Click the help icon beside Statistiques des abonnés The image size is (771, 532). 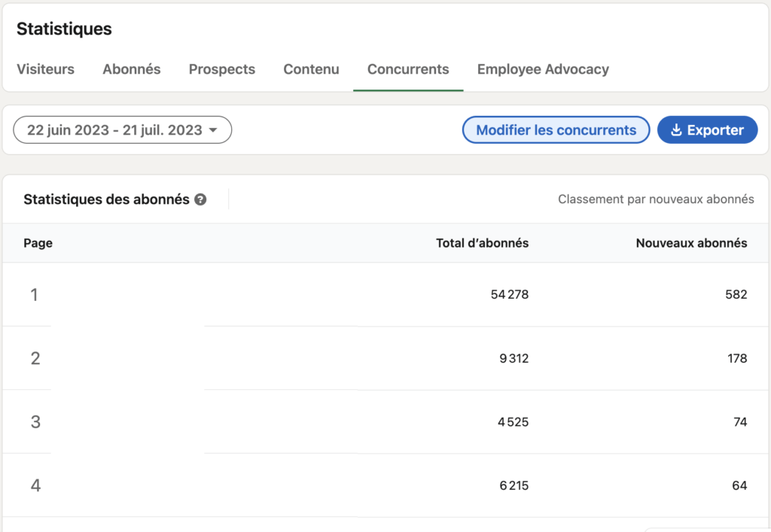tap(200, 199)
